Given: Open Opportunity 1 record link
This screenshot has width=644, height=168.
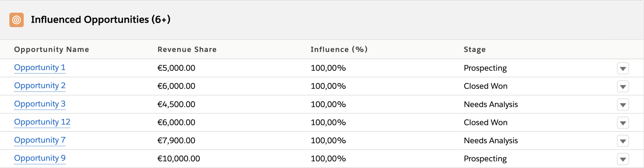Looking at the screenshot, I should point(40,68).
